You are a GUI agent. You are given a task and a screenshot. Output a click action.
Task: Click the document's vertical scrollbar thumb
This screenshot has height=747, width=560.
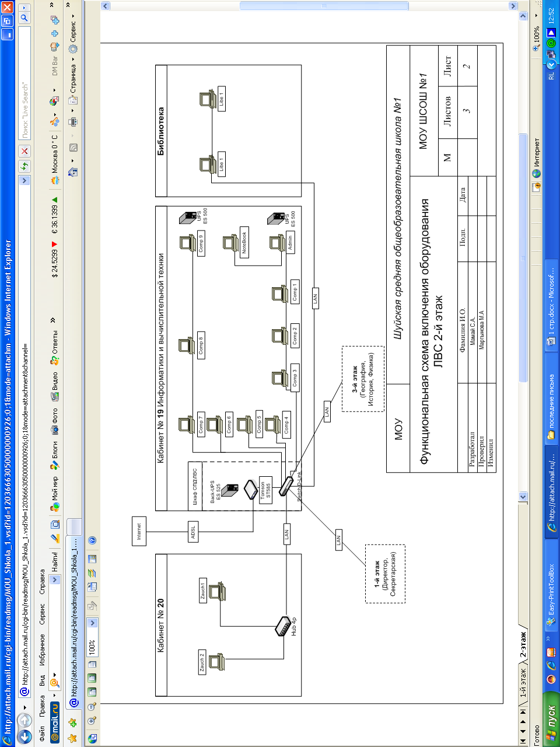(x=325, y=6)
